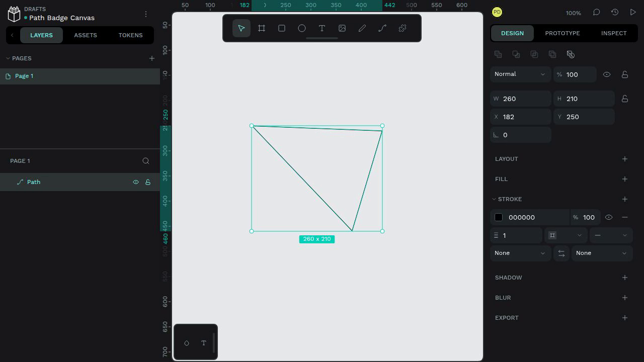Select the Image insert tool
Image resolution: width=644 pixels, height=362 pixels.
pyautogui.click(x=342, y=28)
